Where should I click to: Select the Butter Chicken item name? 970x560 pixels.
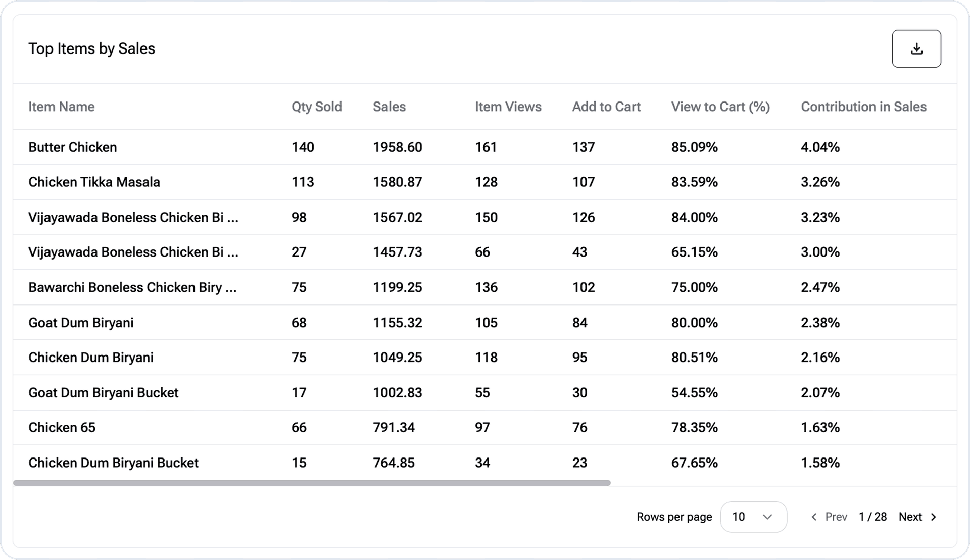(73, 147)
